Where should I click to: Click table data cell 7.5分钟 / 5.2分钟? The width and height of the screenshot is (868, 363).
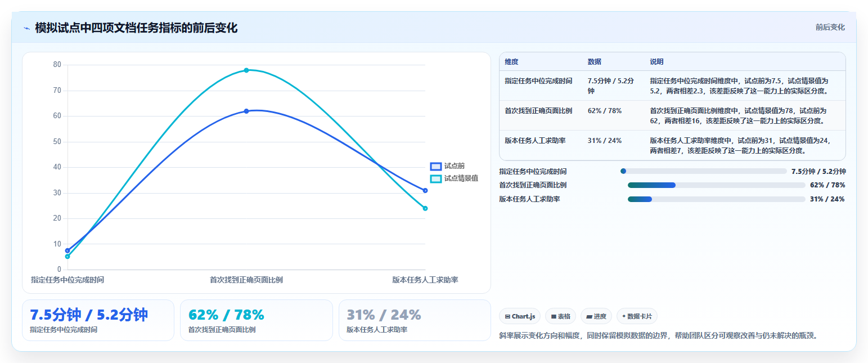[611, 86]
